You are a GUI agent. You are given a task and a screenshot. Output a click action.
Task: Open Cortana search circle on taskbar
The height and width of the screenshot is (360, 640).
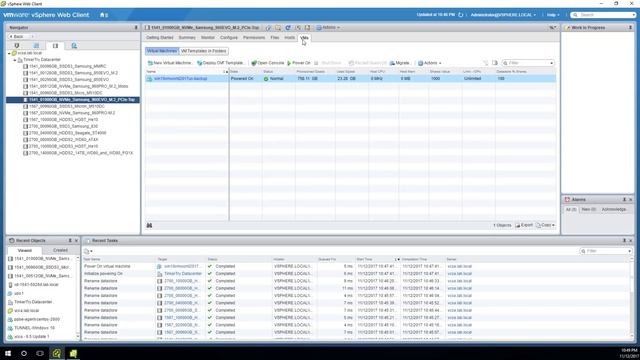click(24, 353)
